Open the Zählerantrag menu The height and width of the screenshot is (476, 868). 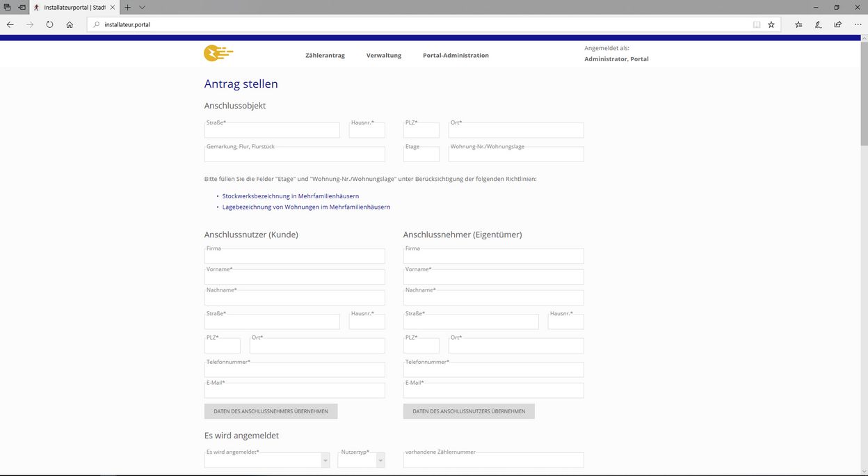click(325, 56)
